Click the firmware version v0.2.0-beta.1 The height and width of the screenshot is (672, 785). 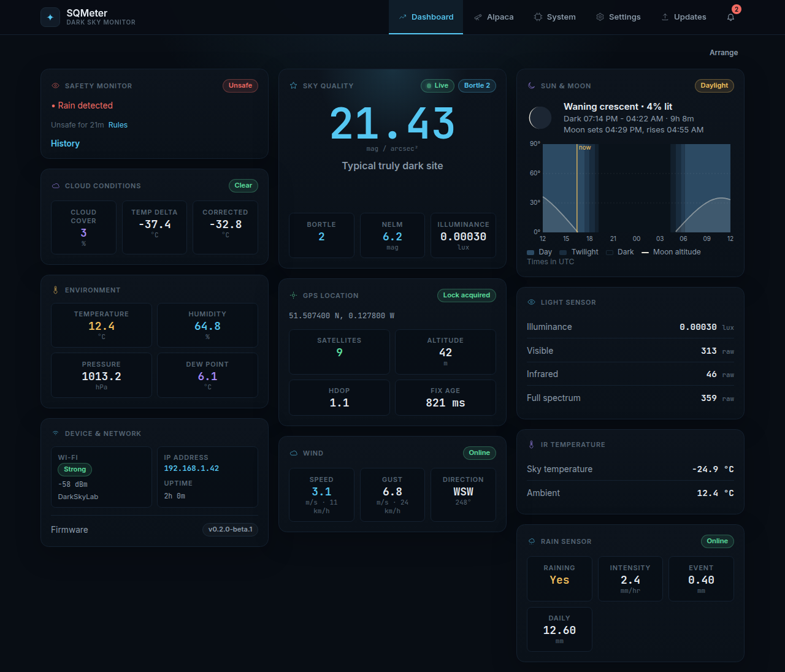click(231, 530)
